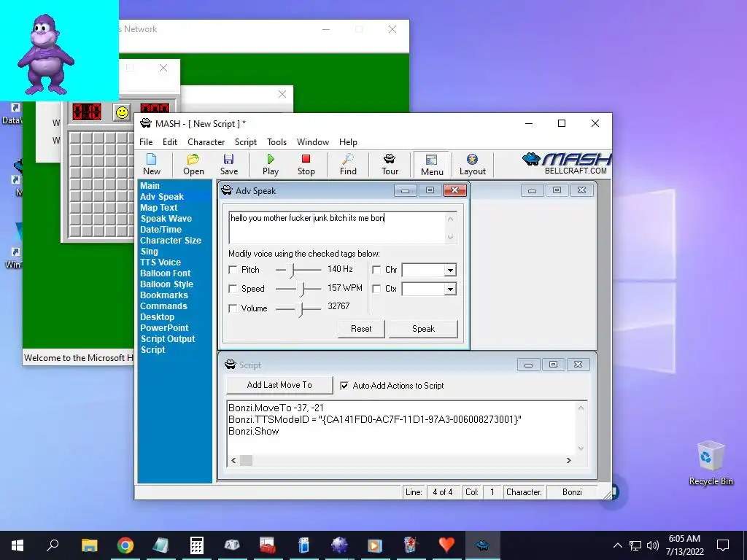Image resolution: width=747 pixels, height=560 pixels.
Task: Launch File Explorer from the taskbar
Action: 89,545
